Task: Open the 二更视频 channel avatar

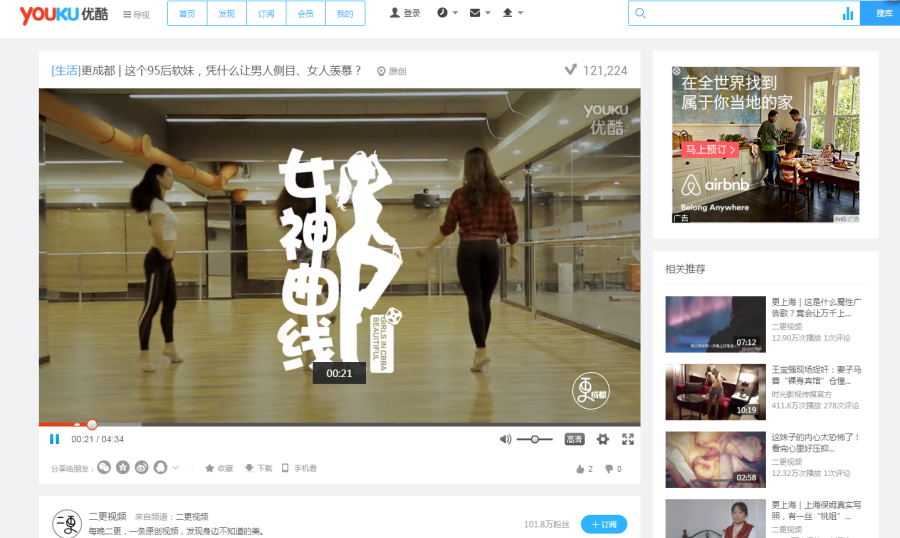Action: tap(67, 523)
